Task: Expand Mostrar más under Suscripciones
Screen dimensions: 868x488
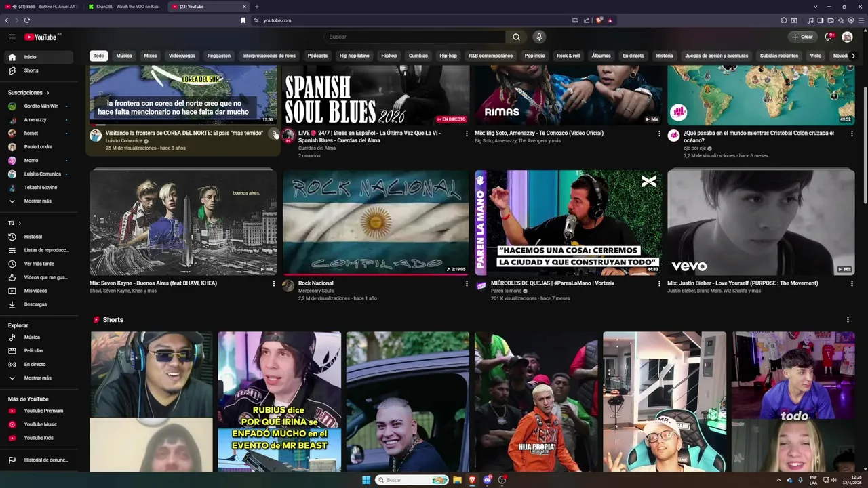Action: 38,201
